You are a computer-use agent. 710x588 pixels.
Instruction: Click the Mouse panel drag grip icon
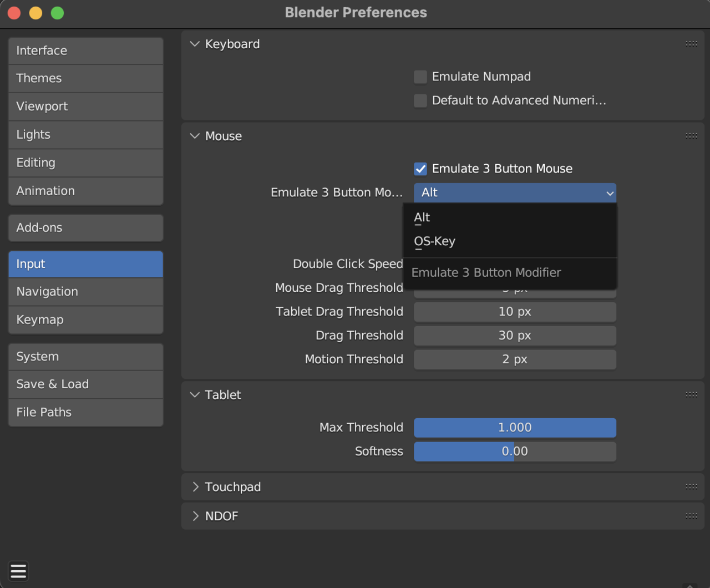coord(691,136)
